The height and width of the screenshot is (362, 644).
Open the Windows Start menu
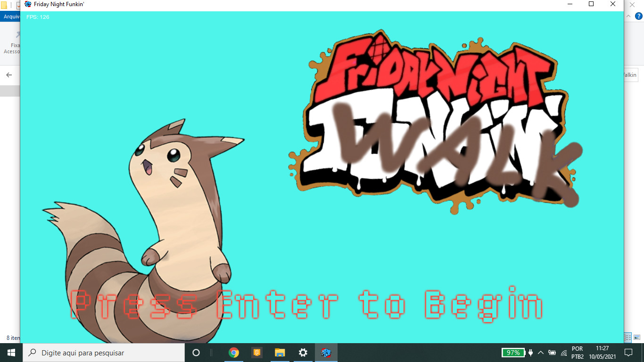coord(11,353)
